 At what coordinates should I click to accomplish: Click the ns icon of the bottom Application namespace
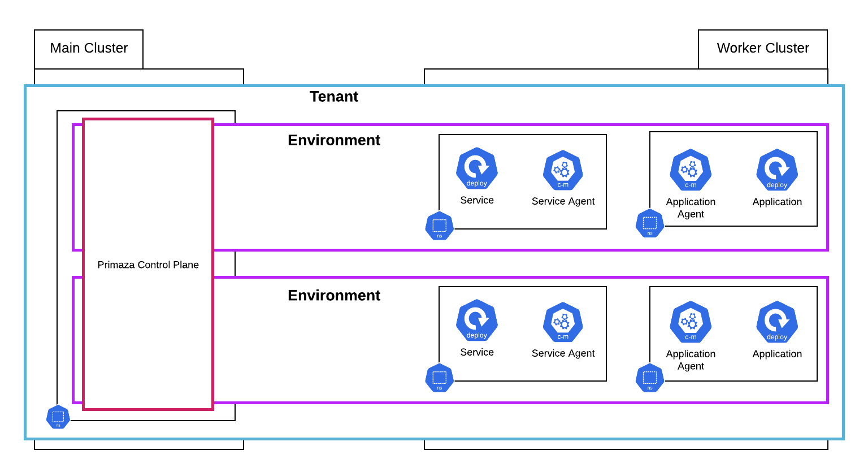(650, 378)
